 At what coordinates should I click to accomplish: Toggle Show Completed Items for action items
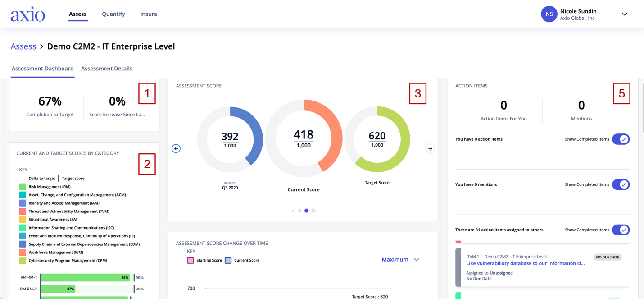click(621, 139)
